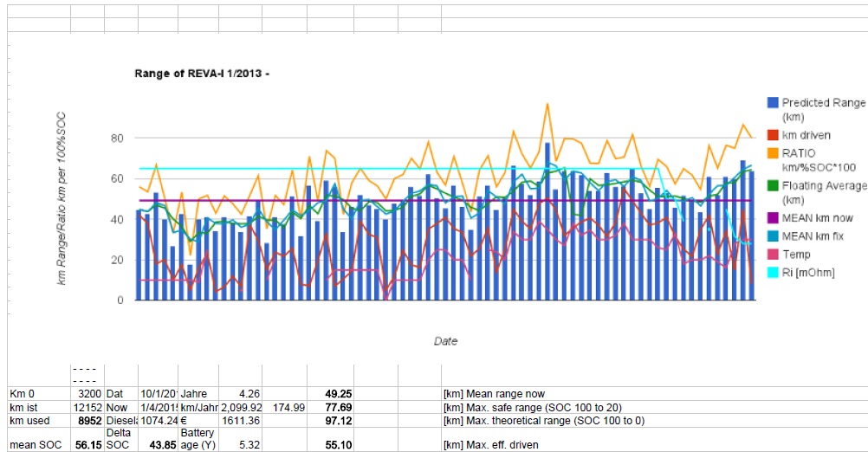Click the cell containing 1611.36
This screenshot has width=868, height=452.
241,420
